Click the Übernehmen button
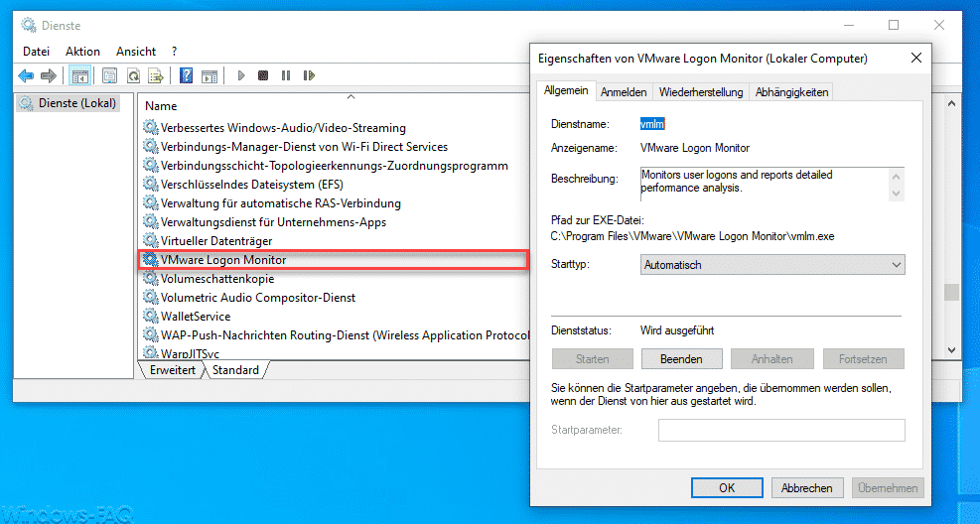 click(x=888, y=487)
